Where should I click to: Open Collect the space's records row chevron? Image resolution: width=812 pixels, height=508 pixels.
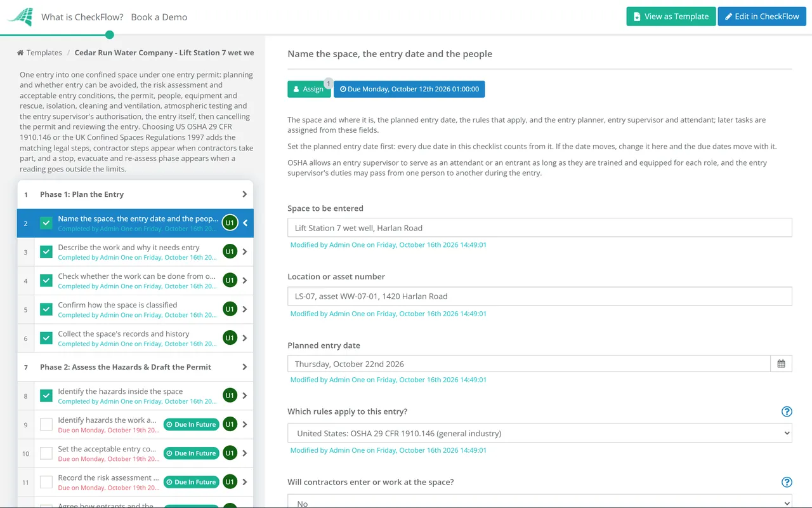(245, 338)
